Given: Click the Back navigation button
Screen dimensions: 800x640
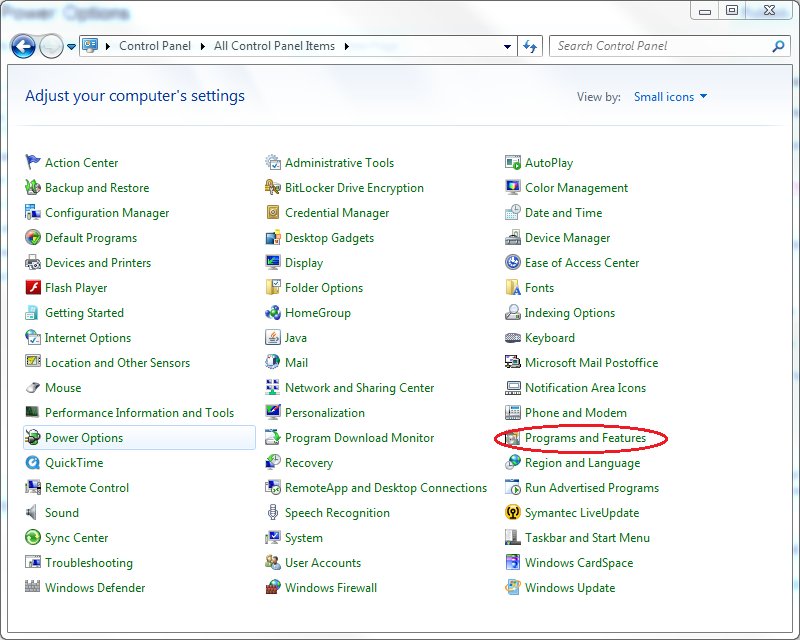Looking at the screenshot, I should [x=23, y=46].
